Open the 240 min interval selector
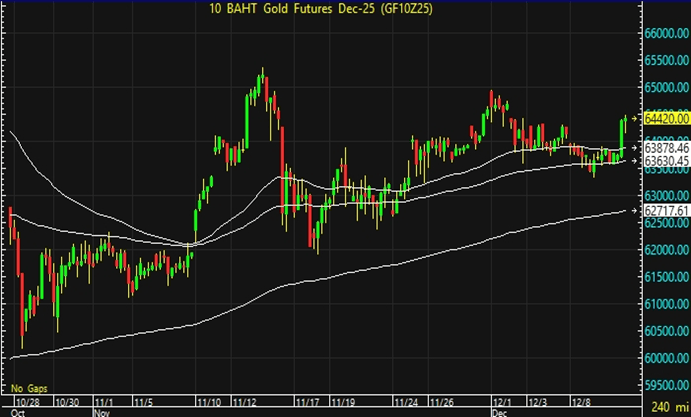The width and height of the screenshot is (691, 417). click(664, 407)
